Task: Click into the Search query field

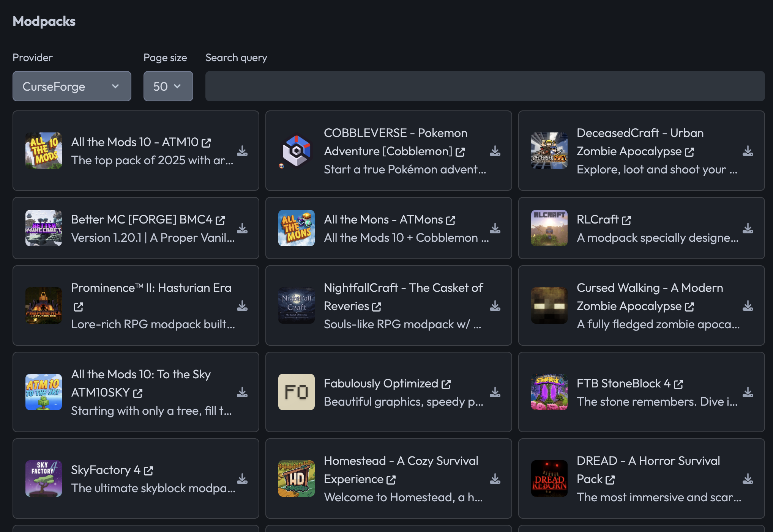Action: click(x=485, y=86)
